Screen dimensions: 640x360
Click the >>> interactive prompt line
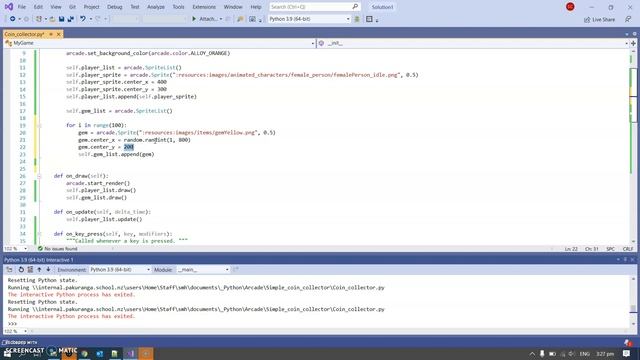click(x=12, y=324)
